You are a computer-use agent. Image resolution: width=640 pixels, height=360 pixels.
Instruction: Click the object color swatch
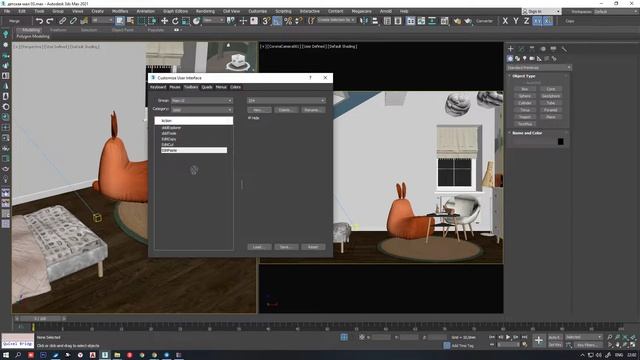(560, 142)
